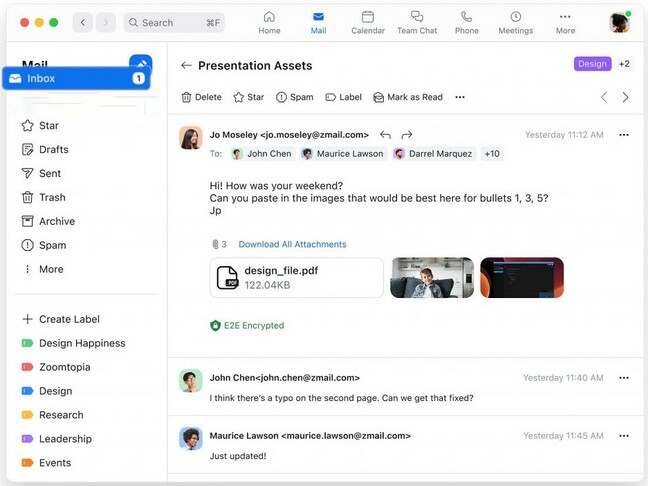
Task: Click the E2E Encrypted shield badge
Action: coord(247,326)
